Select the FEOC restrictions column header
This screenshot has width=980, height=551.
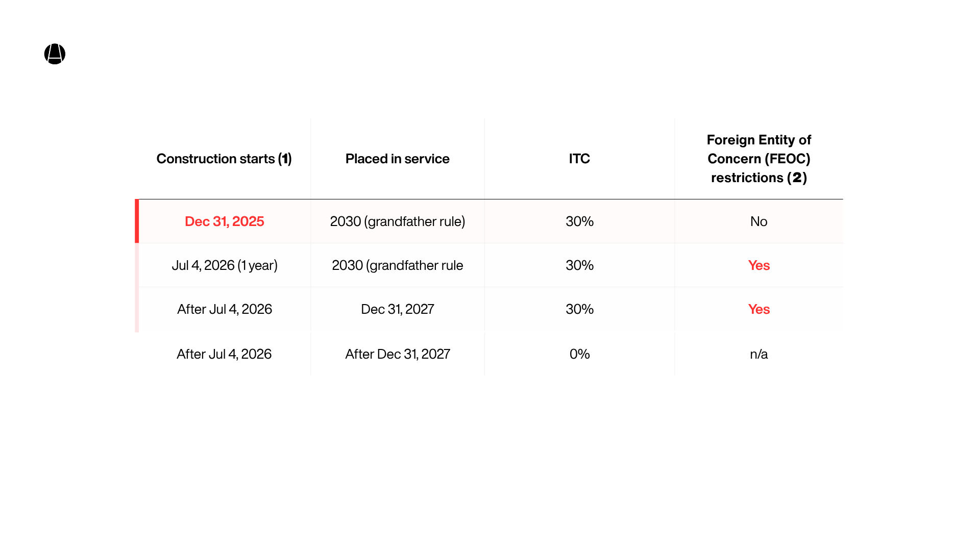[758, 159]
